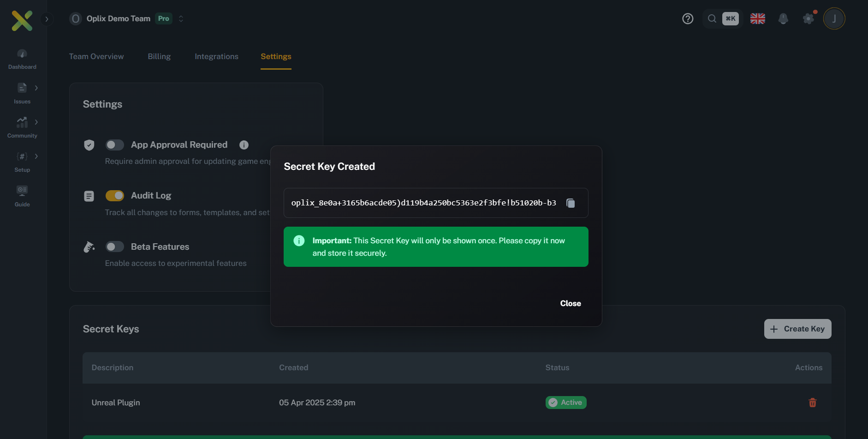Expand the Community sidebar submenu
This screenshot has width=868, height=439.
point(36,122)
